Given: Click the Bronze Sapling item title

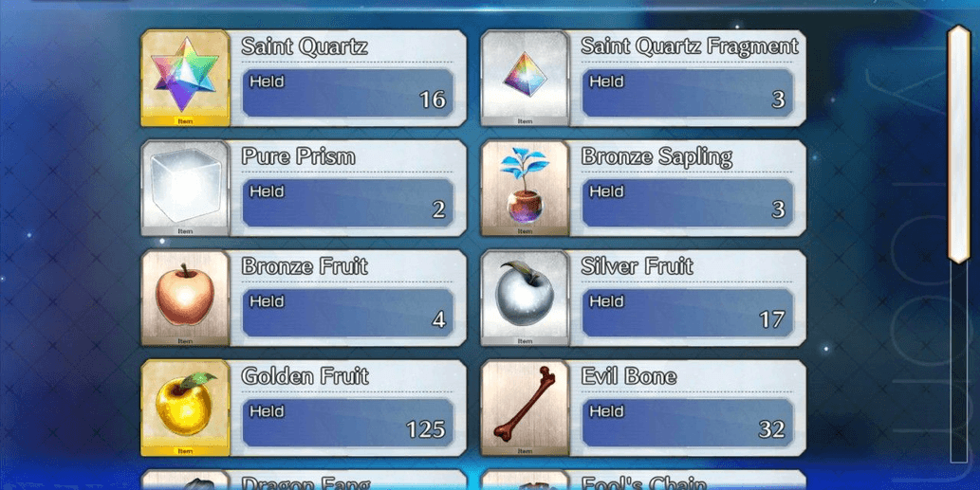Looking at the screenshot, I should click(656, 156).
